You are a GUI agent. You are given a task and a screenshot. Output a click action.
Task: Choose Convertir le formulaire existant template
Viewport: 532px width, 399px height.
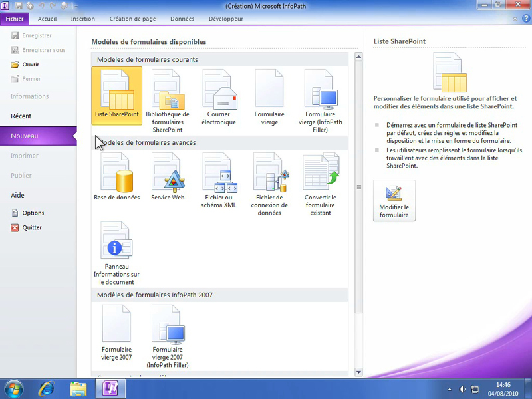(x=321, y=184)
